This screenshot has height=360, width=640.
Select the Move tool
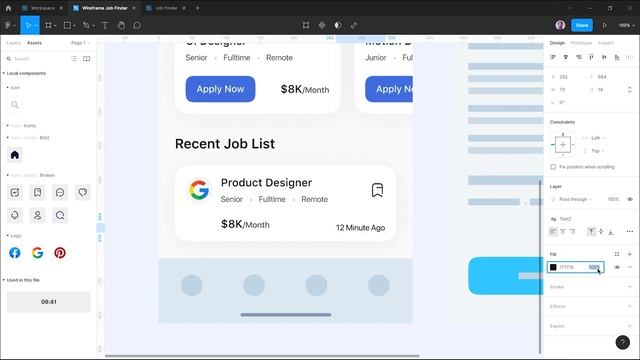tap(28, 25)
